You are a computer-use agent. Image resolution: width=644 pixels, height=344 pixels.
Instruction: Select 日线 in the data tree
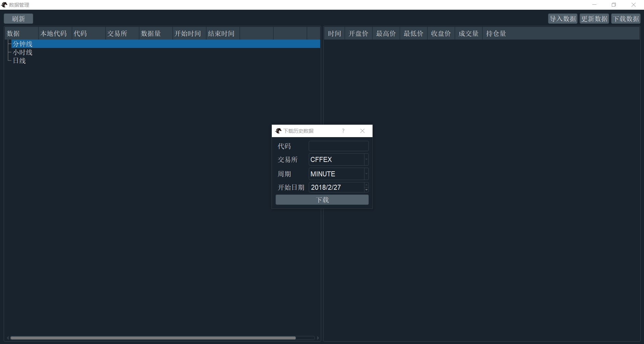(19, 61)
